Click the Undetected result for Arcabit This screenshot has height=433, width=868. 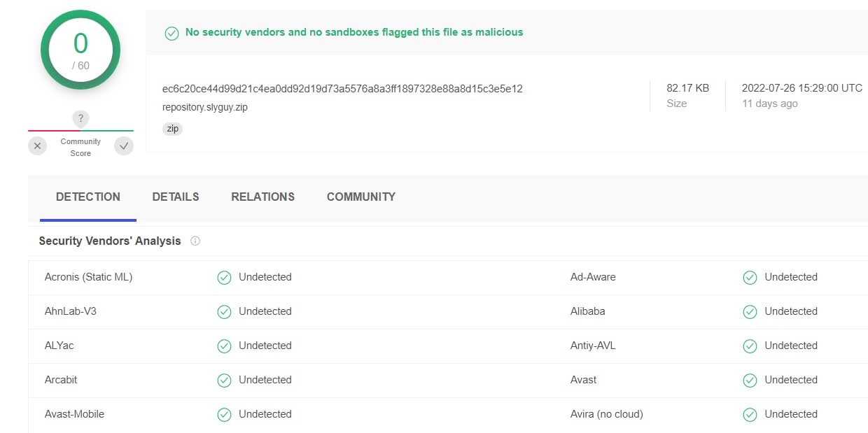click(265, 380)
